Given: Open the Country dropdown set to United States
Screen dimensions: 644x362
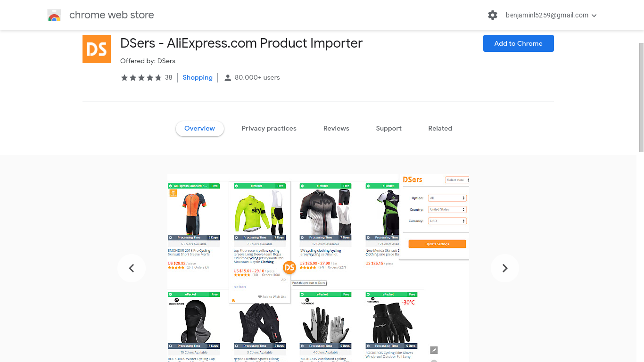Looking at the screenshot, I should [447, 209].
